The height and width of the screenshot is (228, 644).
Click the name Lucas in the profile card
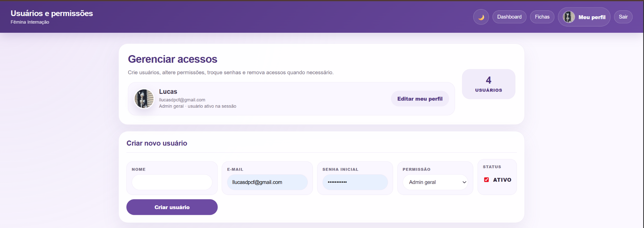pos(168,92)
